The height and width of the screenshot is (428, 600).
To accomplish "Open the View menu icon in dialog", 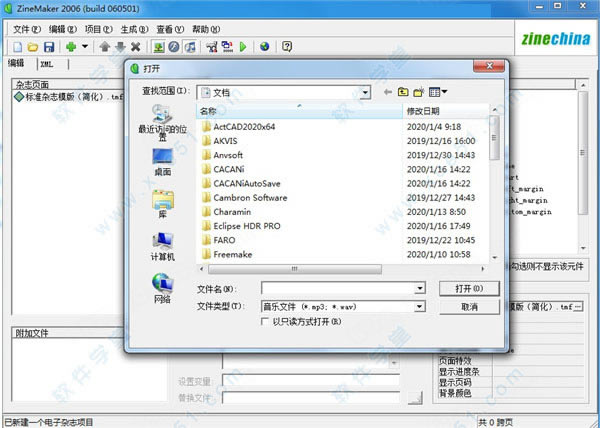I will (x=438, y=92).
